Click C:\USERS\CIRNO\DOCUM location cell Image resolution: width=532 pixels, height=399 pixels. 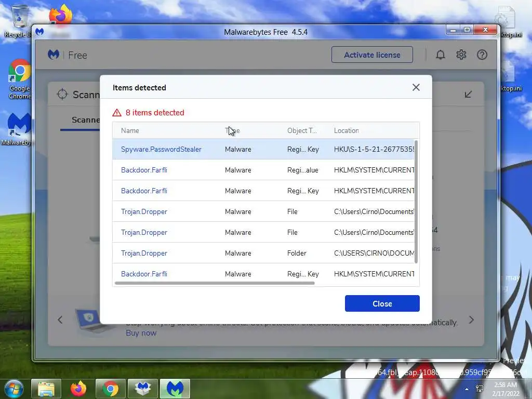coord(374,253)
